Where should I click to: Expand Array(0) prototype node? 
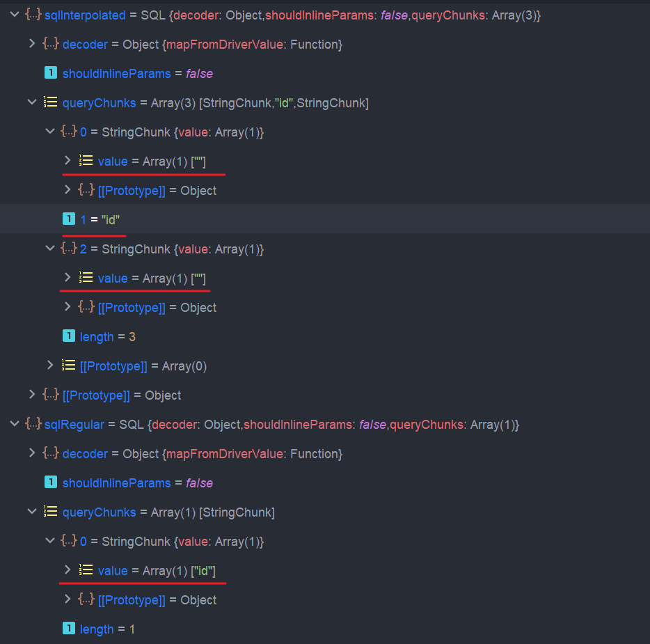(x=50, y=366)
